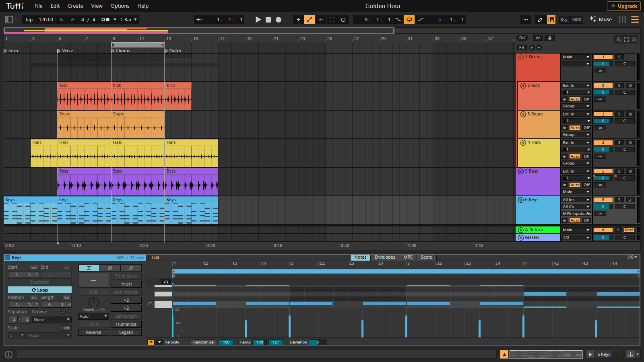Image resolution: width=644 pixels, height=362 pixels.
Task: Open Keys track All Ins dropdown
Action: pyautogui.click(x=576, y=200)
